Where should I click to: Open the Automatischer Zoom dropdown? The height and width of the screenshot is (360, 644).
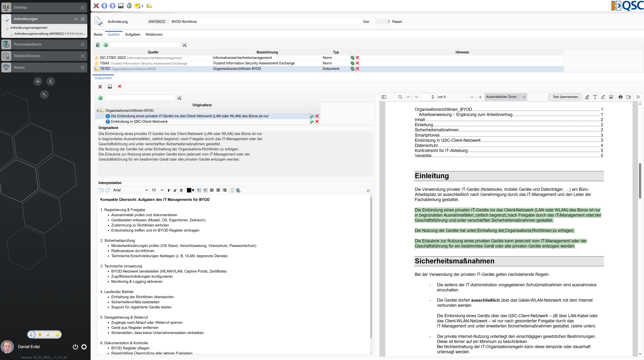pos(505,97)
